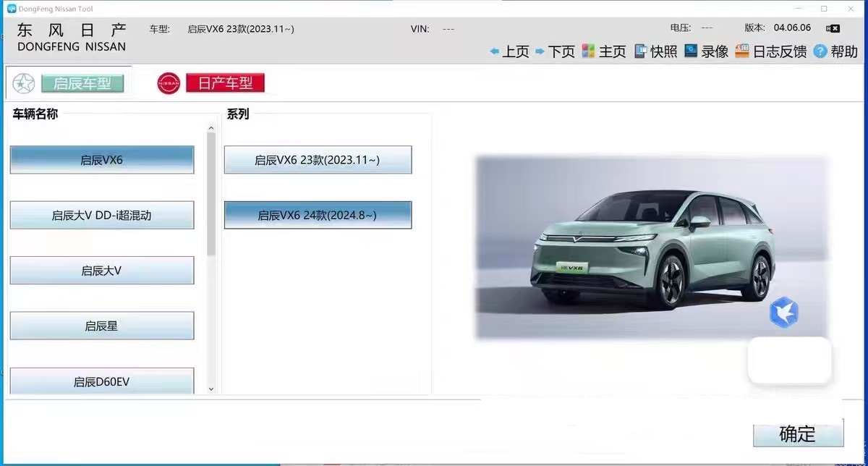This screenshot has width=868, height=466.
Task: Close the DongFeng Nissan Tool window
Action: click(x=851, y=9)
